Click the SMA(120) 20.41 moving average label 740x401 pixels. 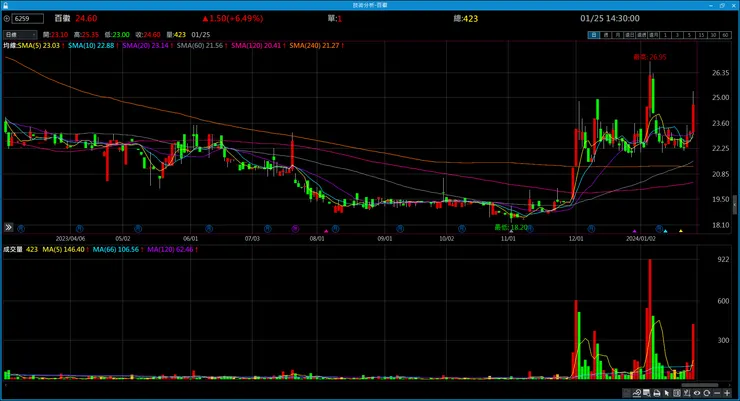[x=256, y=45]
